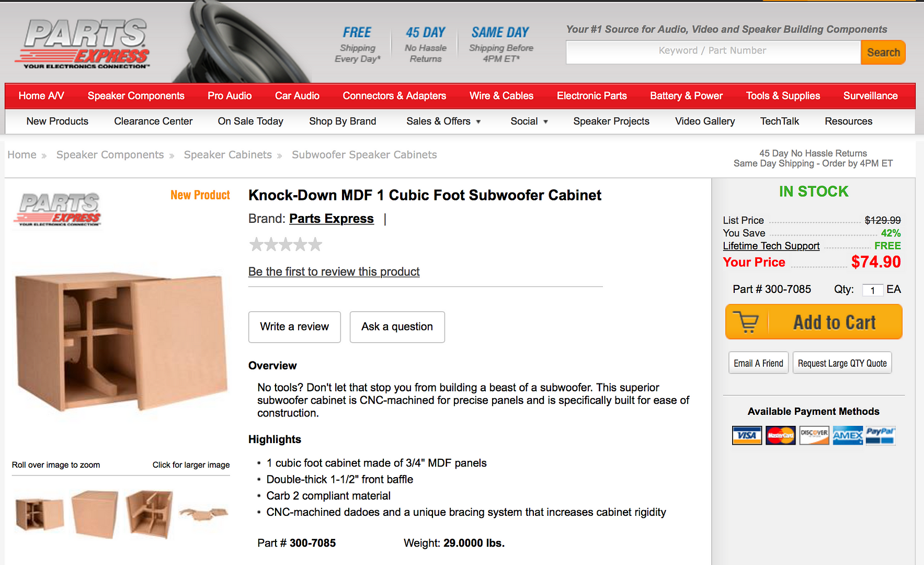The width and height of the screenshot is (924, 565).
Task: Expand the Social dropdown menu
Action: (529, 121)
